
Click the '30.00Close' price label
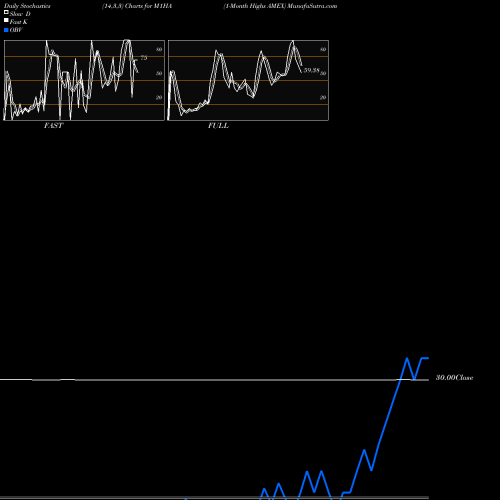[455, 378]
